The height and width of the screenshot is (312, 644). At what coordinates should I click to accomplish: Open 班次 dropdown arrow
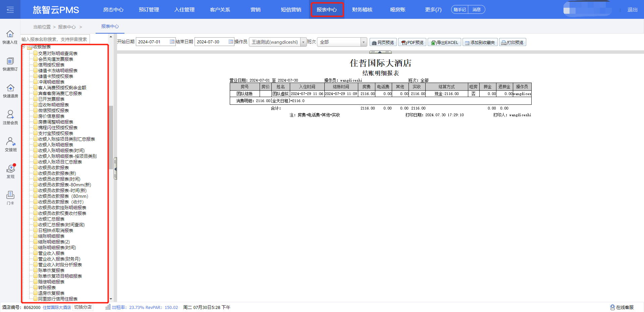tap(364, 42)
